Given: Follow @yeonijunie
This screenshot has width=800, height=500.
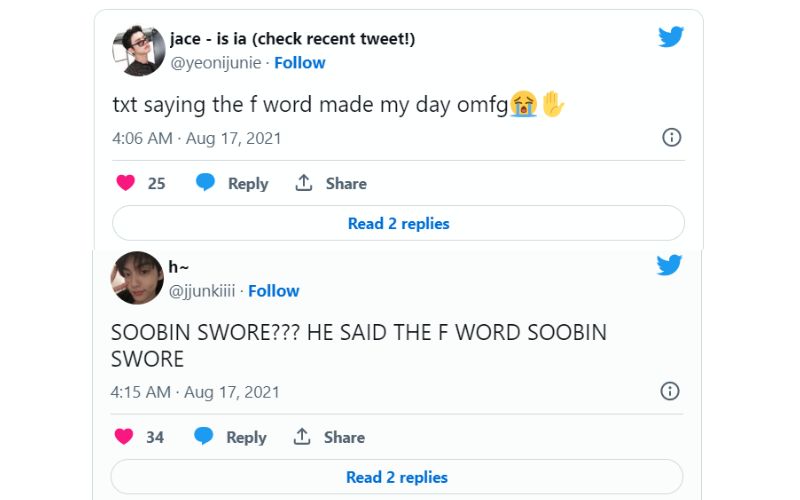Looking at the screenshot, I should (300, 62).
